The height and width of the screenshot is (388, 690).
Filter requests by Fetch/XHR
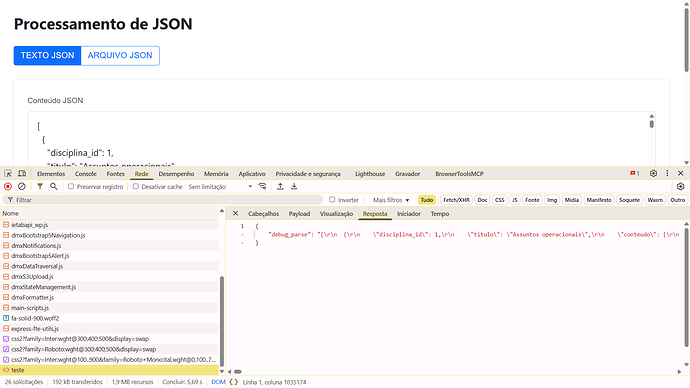(456, 200)
